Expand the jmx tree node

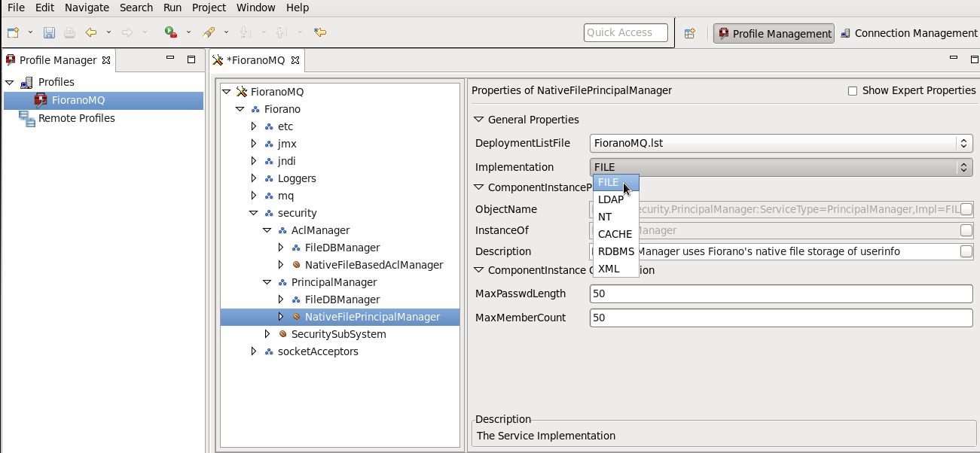254,144
